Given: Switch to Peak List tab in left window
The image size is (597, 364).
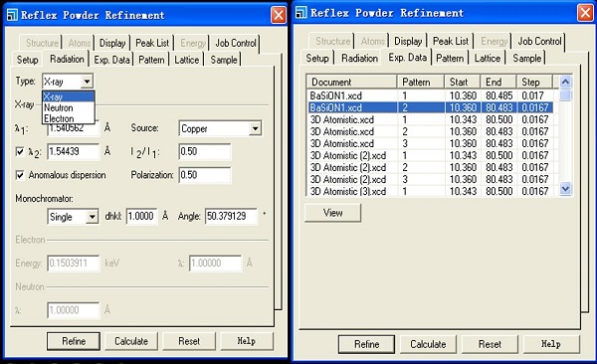Looking at the screenshot, I should [152, 43].
